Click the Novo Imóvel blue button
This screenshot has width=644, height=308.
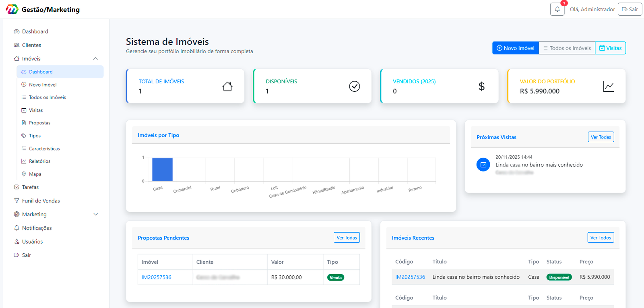(515, 48)
